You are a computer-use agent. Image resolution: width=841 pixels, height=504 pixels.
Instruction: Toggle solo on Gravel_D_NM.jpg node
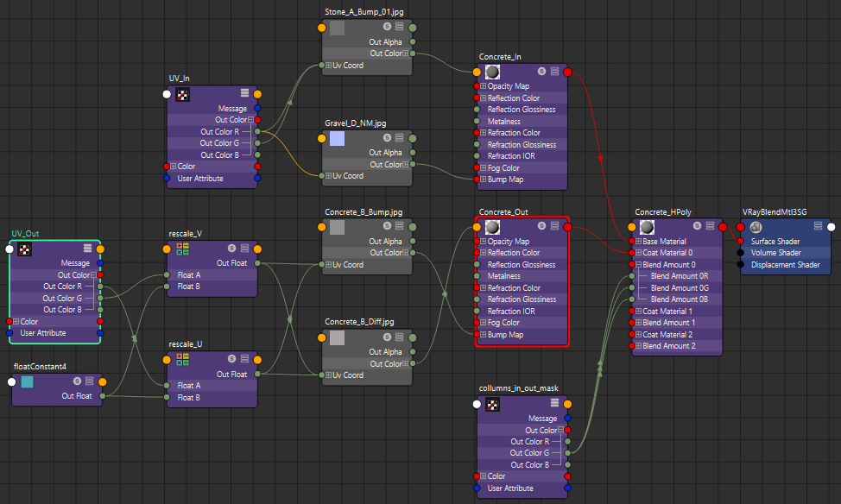(x=387, y=137)
